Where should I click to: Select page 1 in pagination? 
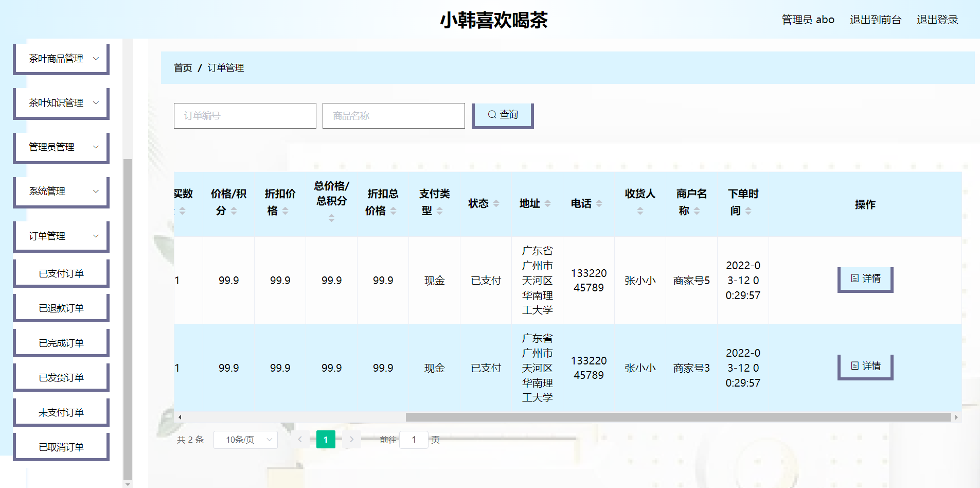coord(326,440)
